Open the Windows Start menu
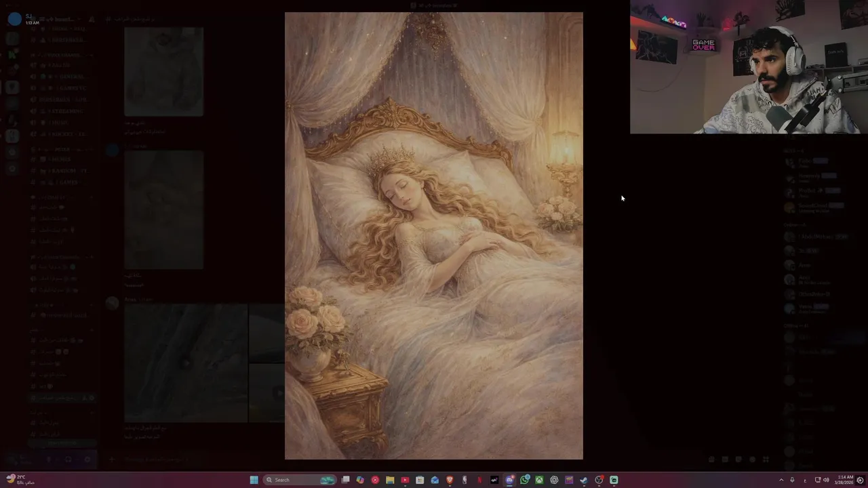Viewport: 868px width, 488px height. tap(254, 480)
